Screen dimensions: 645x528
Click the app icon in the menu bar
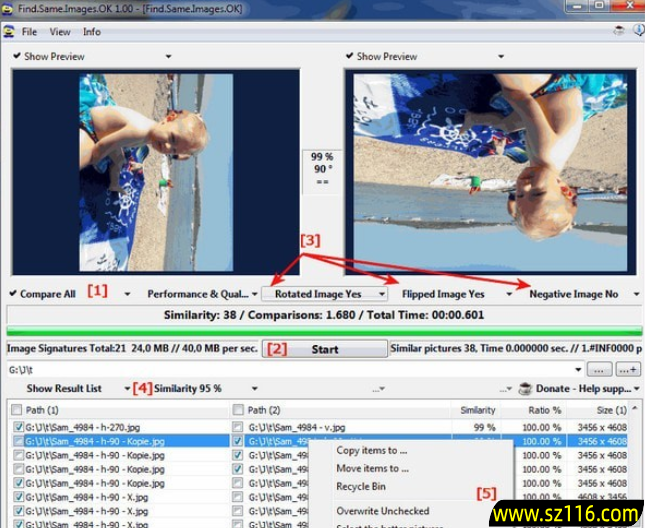click(x=8, y=32)
